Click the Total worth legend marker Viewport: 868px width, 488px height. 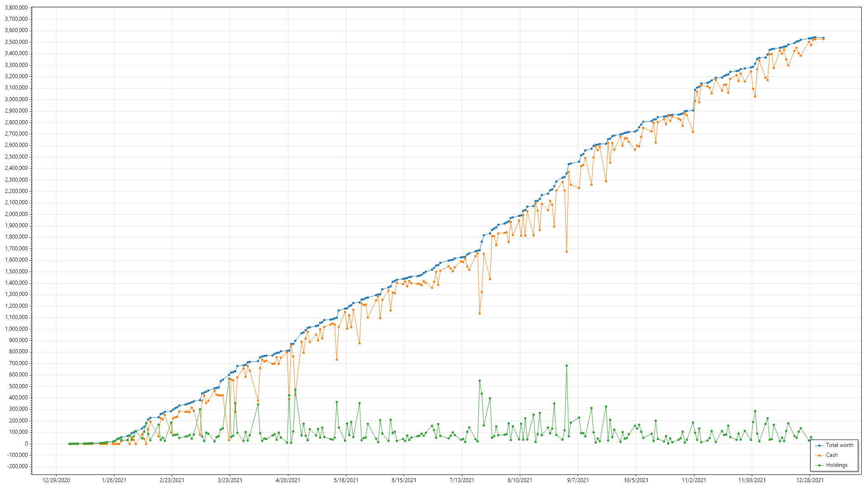[819, 446]
